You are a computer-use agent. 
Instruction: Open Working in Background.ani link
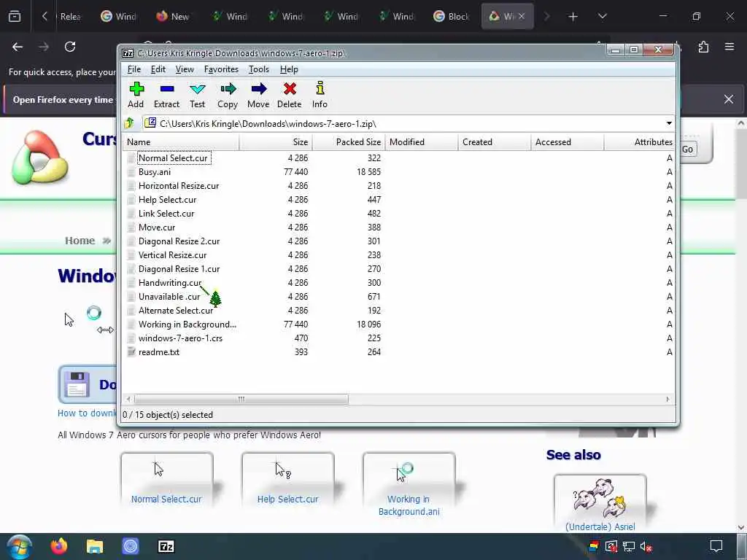tap(409, 505)
